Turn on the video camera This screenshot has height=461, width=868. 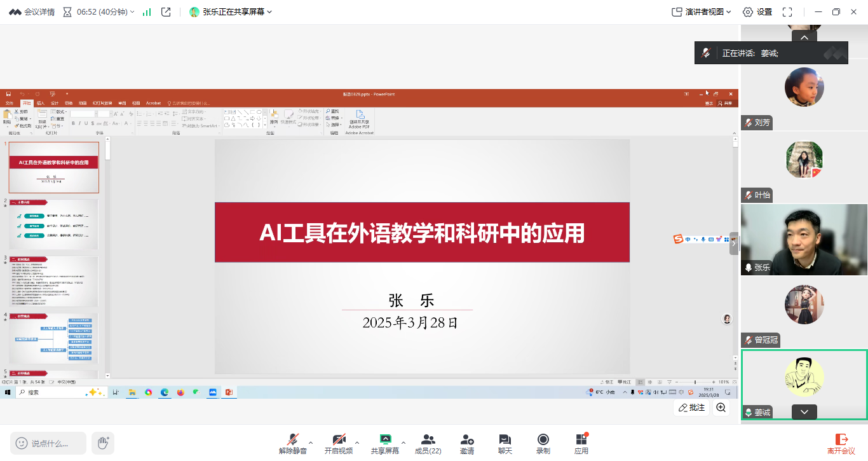click(338, 443)
